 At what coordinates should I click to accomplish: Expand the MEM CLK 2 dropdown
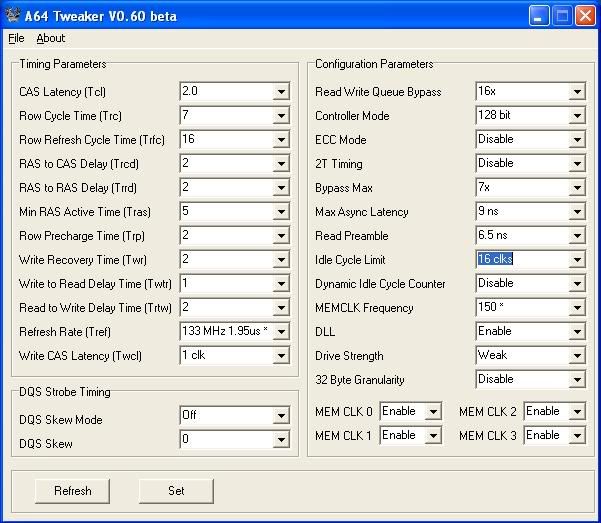577,412
